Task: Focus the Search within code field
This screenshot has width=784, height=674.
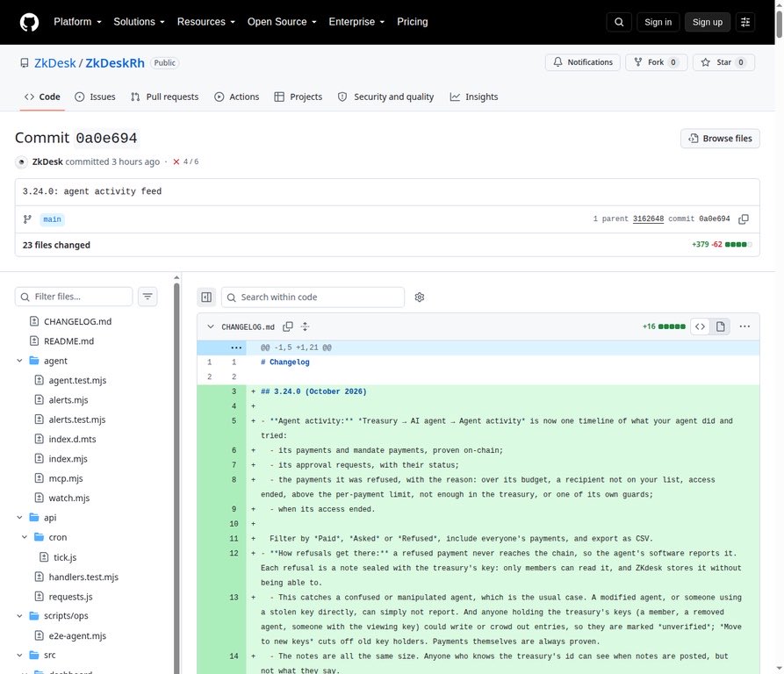Action: click(313, 298)
